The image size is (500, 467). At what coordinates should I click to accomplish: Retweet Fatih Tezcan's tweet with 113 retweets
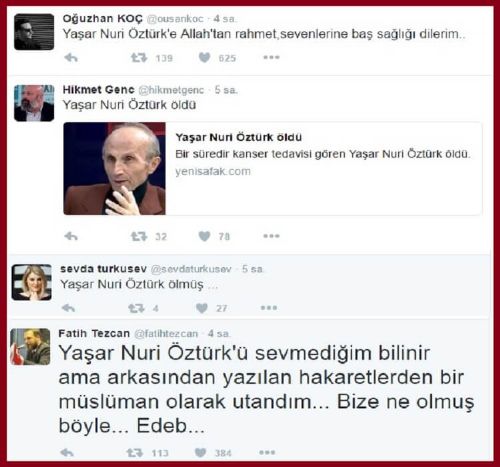135,453
